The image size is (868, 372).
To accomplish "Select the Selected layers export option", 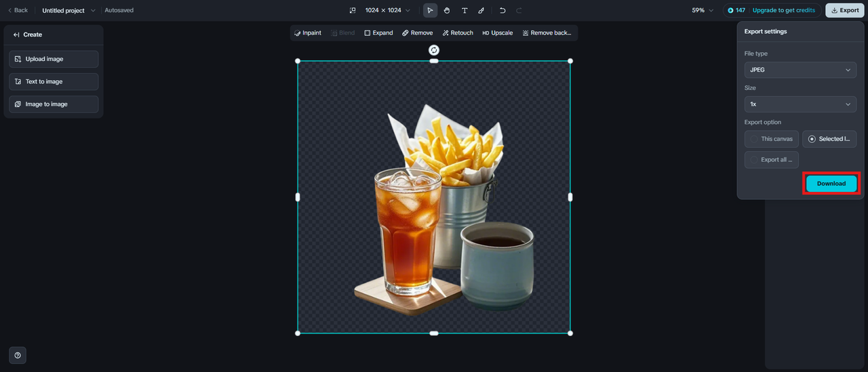I will pyautogui.click(x=829, y=139).
